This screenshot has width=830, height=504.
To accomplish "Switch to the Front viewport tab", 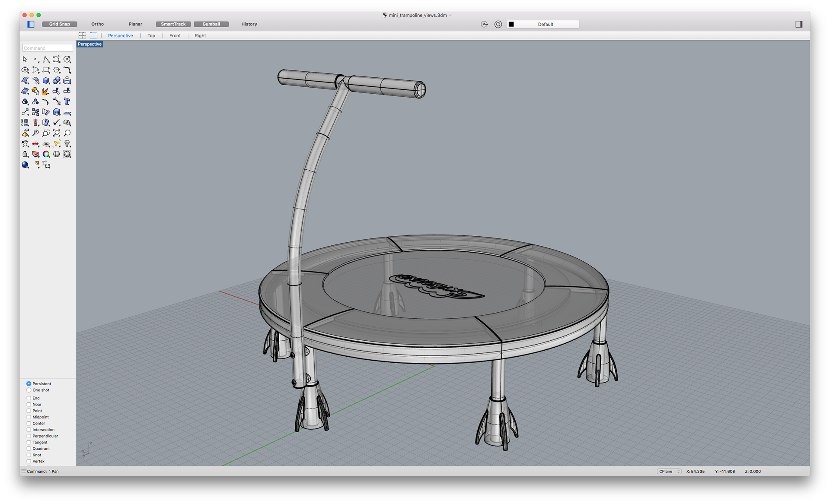I will [x=175, y=35].
